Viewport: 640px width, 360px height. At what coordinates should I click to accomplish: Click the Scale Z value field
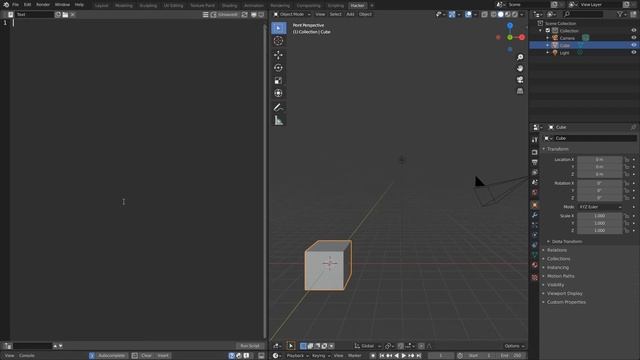(600, 231)
